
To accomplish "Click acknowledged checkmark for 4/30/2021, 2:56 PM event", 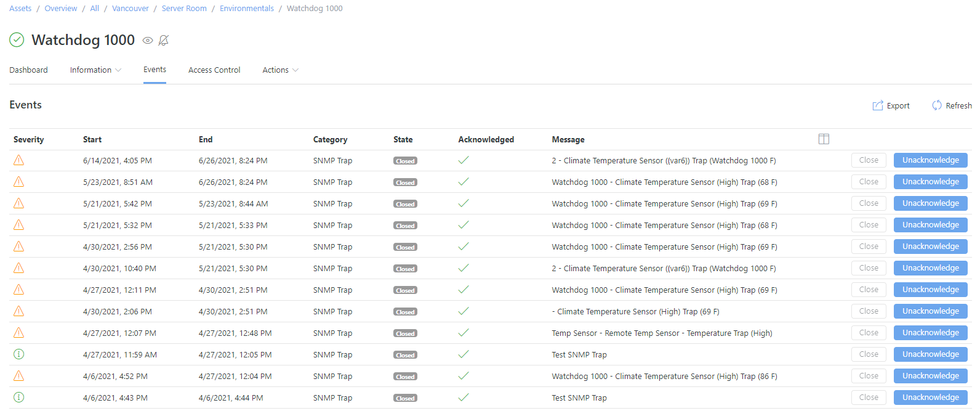I will tap(464, 247).
